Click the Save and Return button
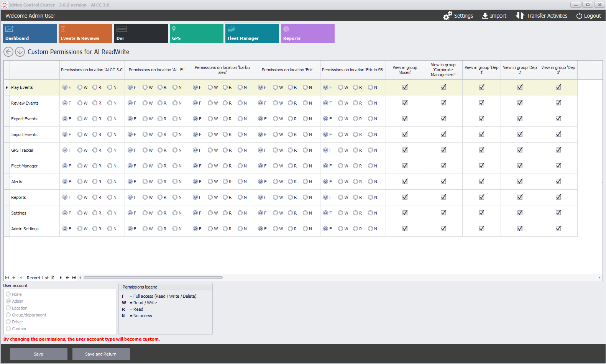This screenshot has height=364, width=606. [101, 354]
